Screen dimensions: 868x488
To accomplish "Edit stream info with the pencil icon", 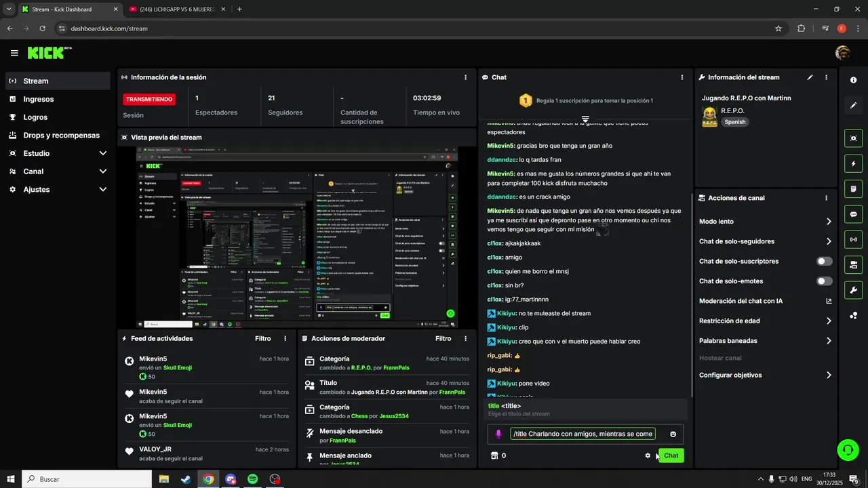I will click(x=810, y=77).
